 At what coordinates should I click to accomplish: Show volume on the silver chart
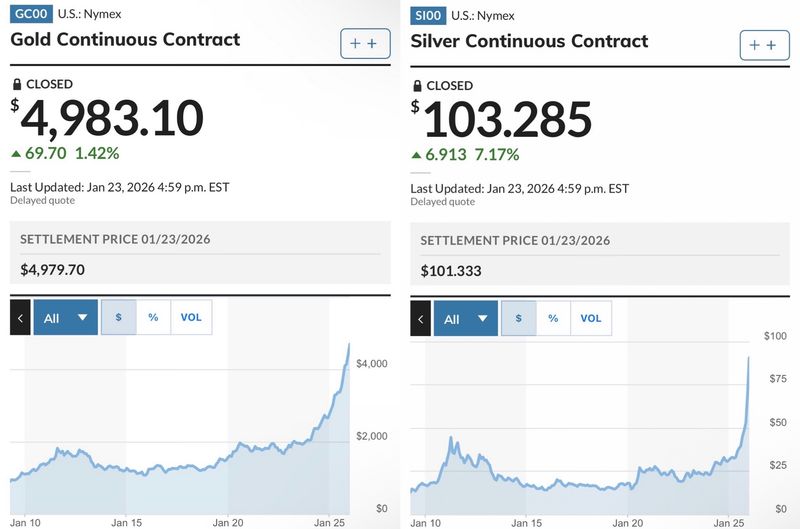click(x=591, y=319)
